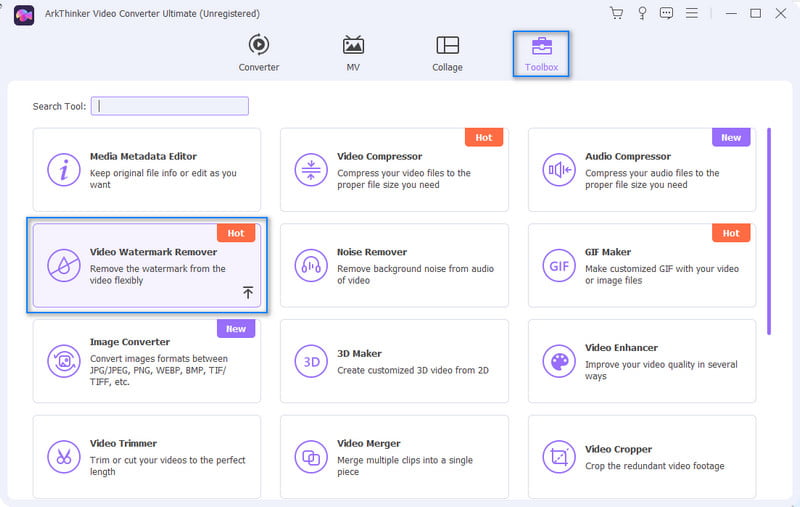Switch to the MV tab
Image resolution: width=800 pixels, height=507 pixels.
353,54
